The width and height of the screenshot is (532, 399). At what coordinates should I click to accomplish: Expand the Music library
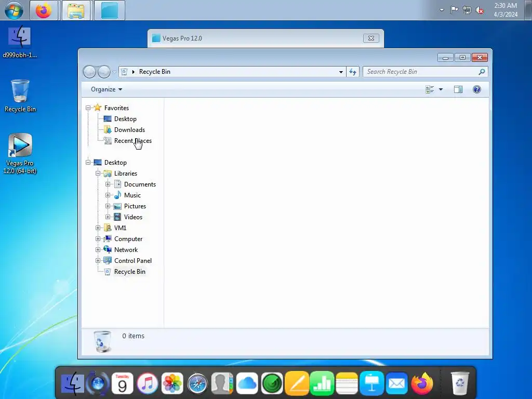point(108,195)
